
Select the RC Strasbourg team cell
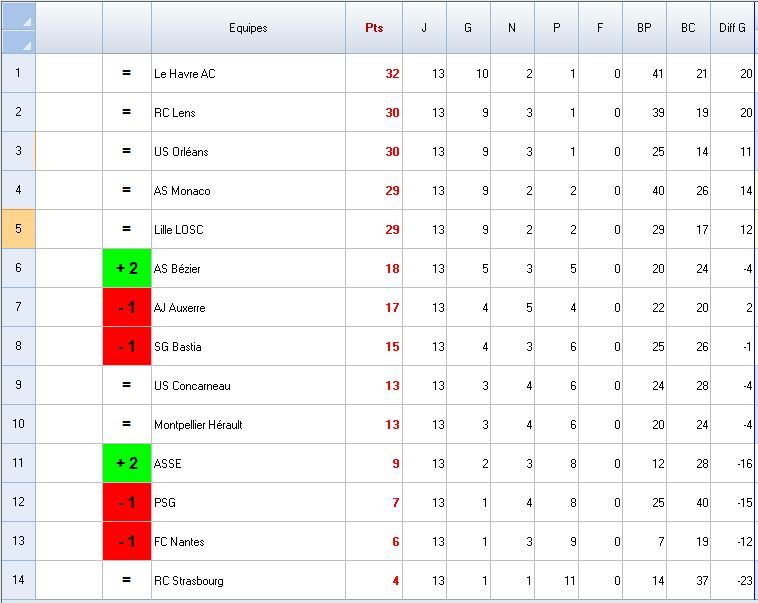coord(248,581)
